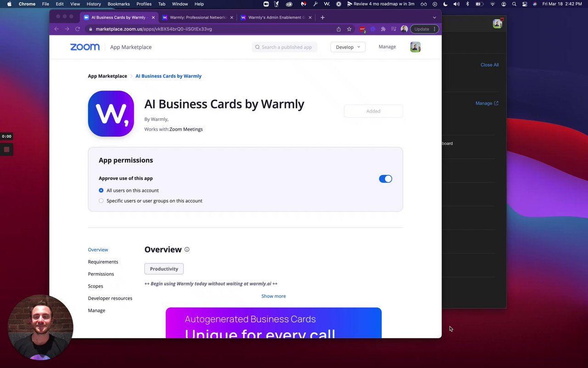Open the Profiles menu in the menu bar
The height and width of the screenshot is (368, 588).
(x=144, y=4)
